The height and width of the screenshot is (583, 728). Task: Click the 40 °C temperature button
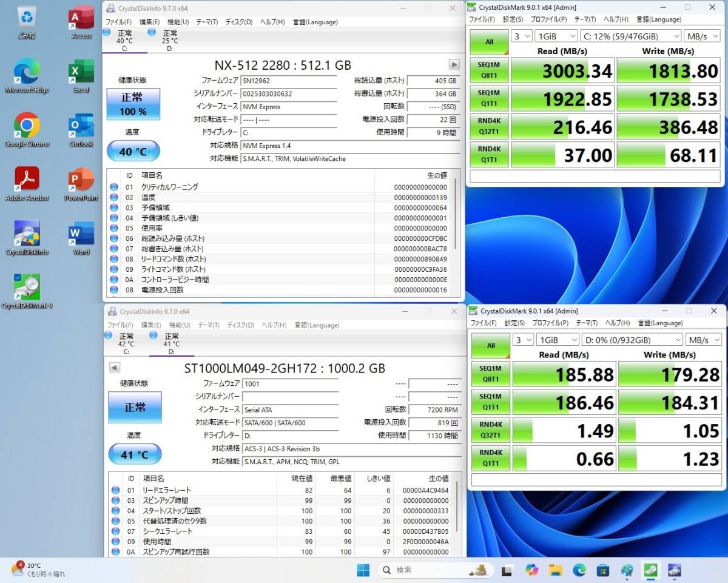click(x=133, y=151)
